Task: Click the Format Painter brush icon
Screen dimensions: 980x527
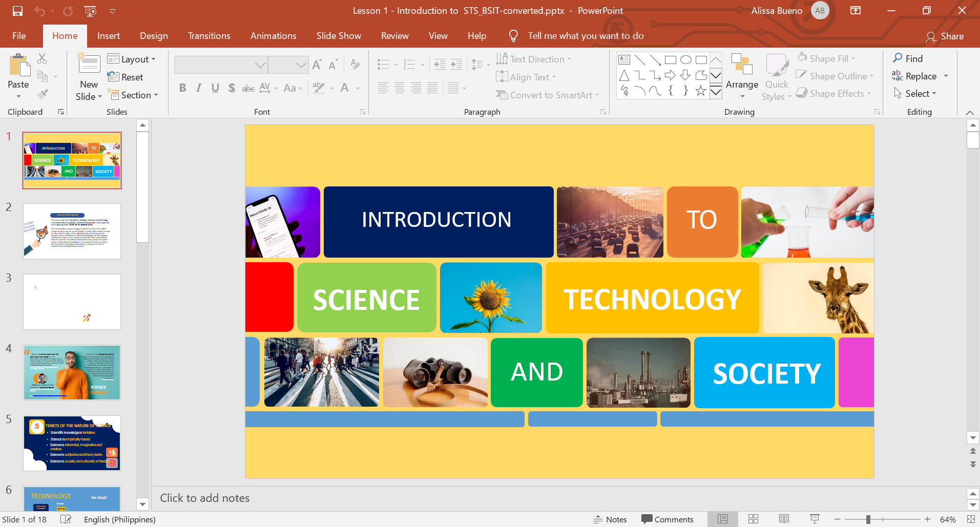Action: coord(43,94)
